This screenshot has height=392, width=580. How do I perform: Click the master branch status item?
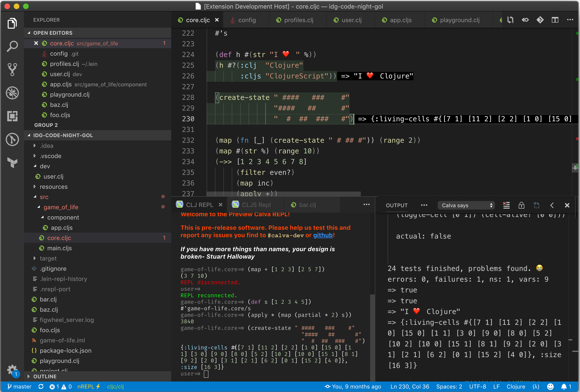20,386
